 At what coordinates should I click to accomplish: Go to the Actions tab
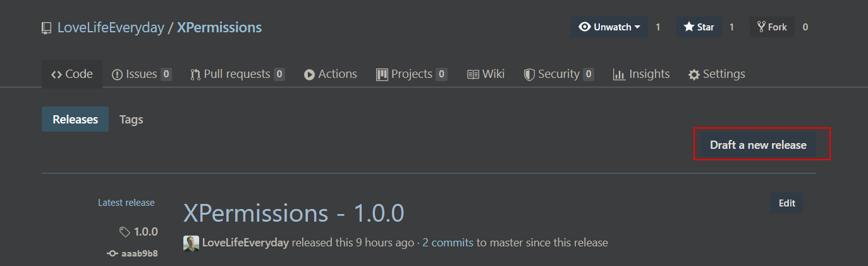[330, 74]
